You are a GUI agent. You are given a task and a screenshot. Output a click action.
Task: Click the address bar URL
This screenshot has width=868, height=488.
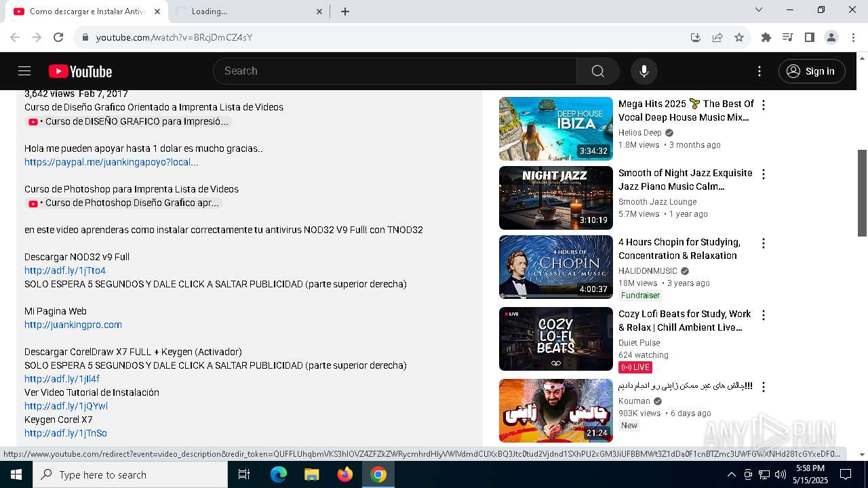(174, 37)
